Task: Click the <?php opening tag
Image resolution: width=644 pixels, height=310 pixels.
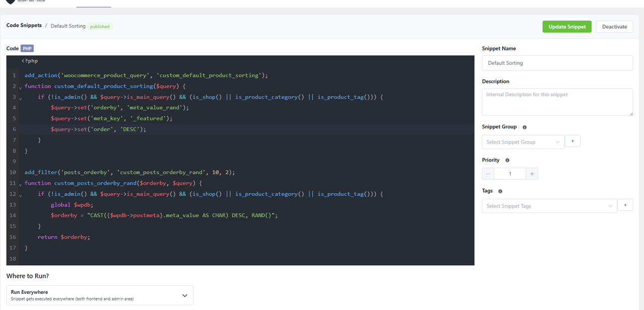Action: tap(30, 61)
